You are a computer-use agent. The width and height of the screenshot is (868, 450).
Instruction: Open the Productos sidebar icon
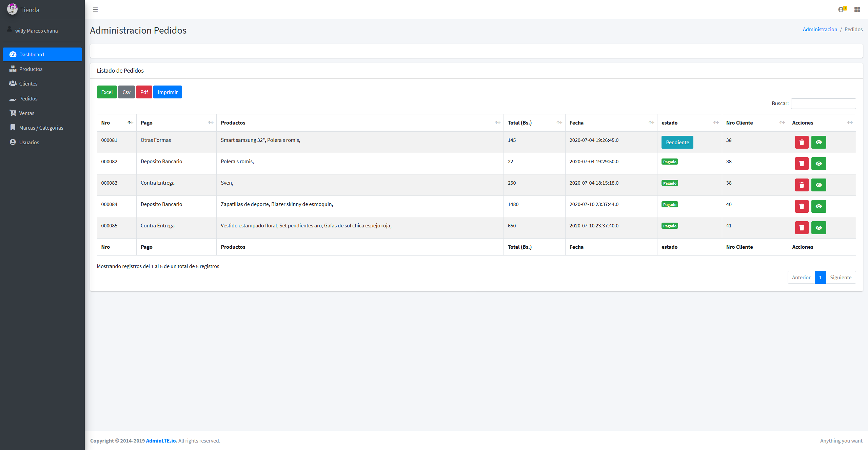tap(13, 69)
